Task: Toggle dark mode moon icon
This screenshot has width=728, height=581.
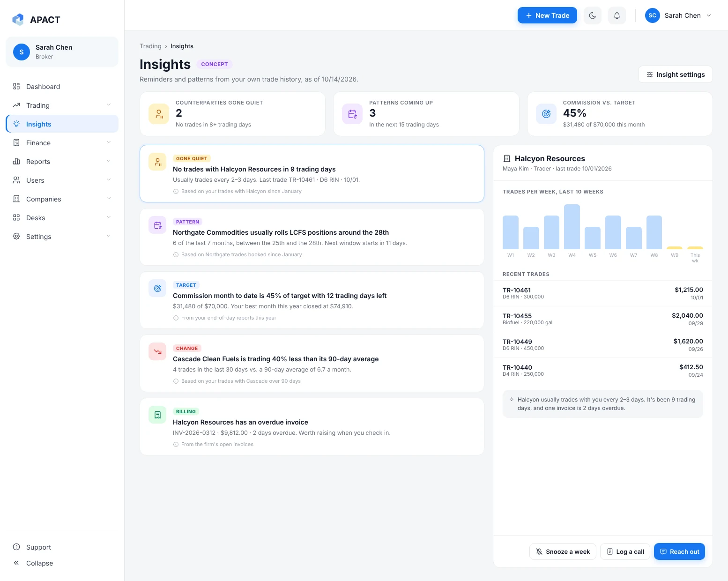Action: tap(593, 15)
